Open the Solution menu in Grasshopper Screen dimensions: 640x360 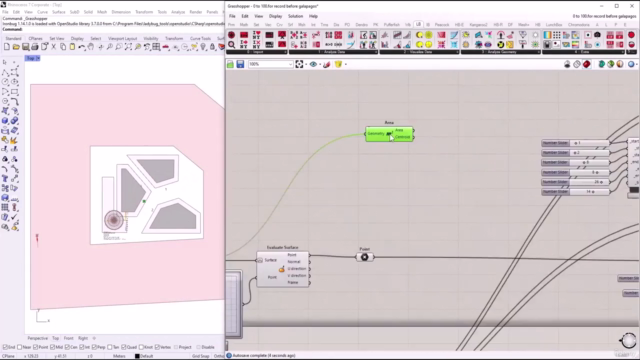[296, 16]
